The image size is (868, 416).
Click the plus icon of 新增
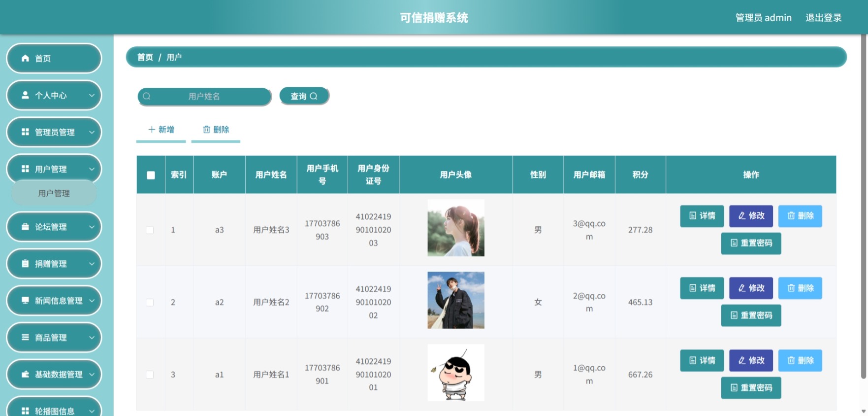pos(152,130)
